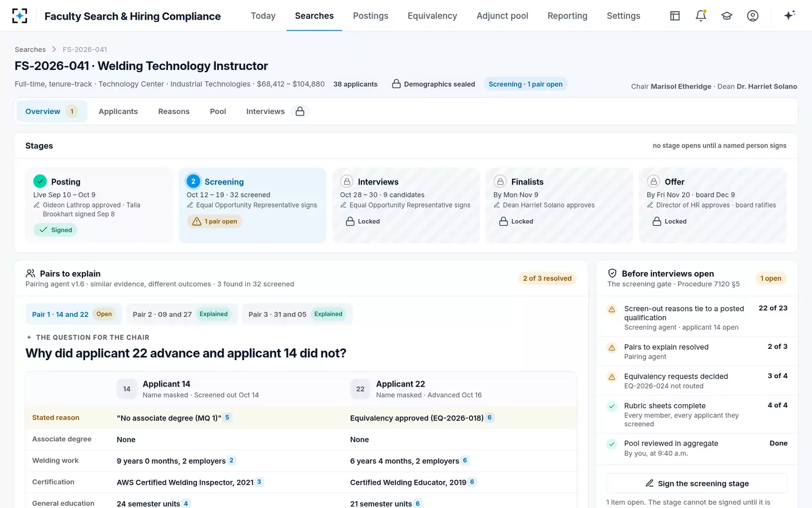Screen dimensions: 812x508
Task: Open notifications bell
Action: 701,16
